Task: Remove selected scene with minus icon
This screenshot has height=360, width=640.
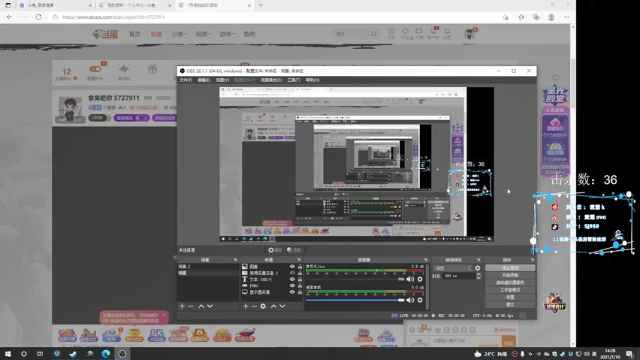Action: point(191,306)
